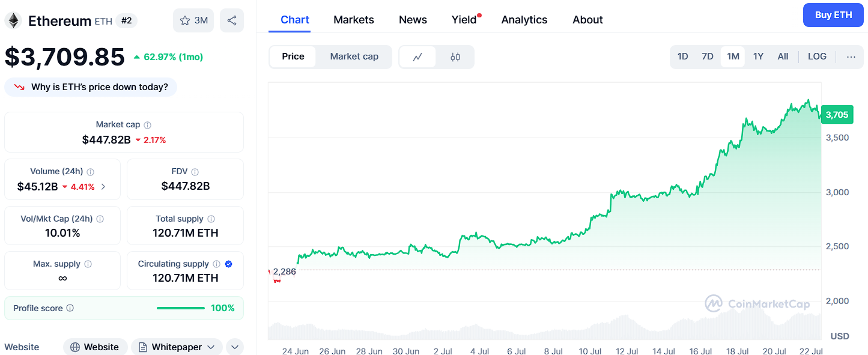This screenshot has width=868, height=355.
Task: Click the 3,000 label on the price axis
Action: coord(837,192)
